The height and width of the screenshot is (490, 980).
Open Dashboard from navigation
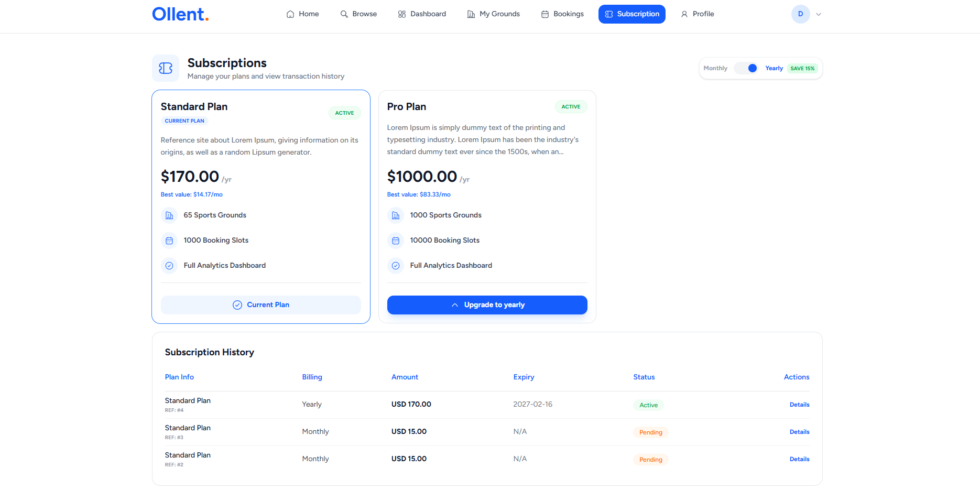[x=422, y=14]
